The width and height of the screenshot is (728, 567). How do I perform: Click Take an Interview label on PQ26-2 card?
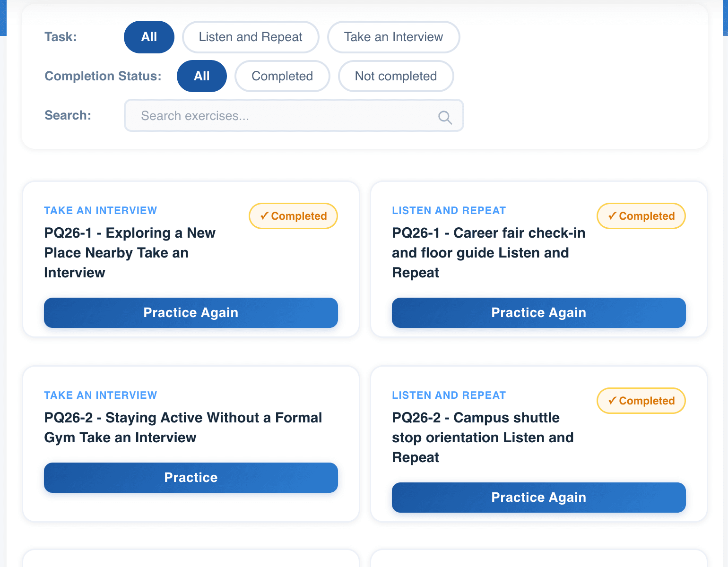100,395
